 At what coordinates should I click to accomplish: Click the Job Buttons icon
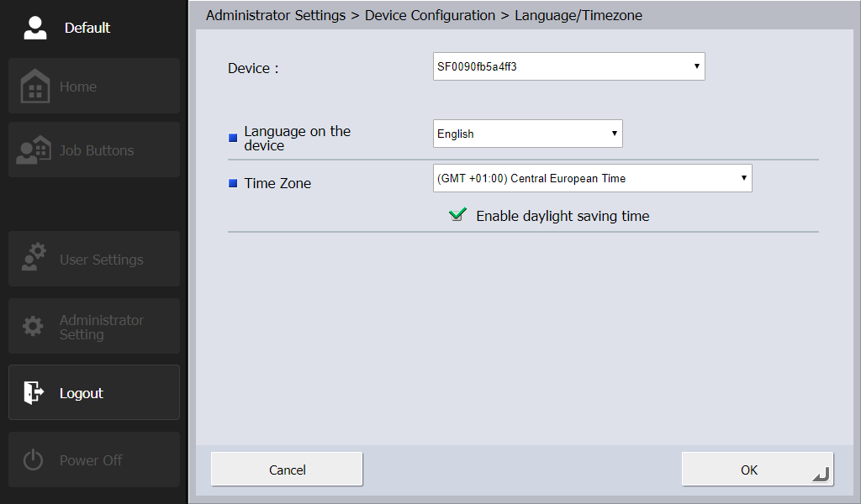34,150
